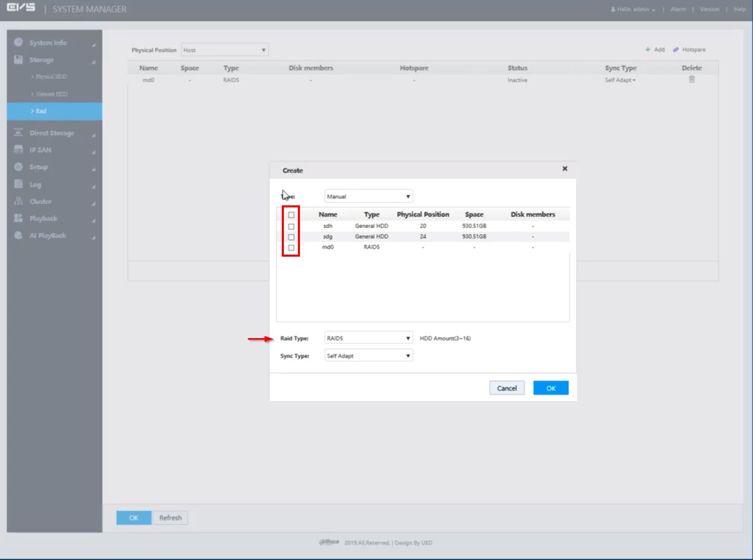The width and height of the screenshot is (753, 560).
Task: Open the Self Adapt sync dropdown for md0 row
Action: point(620,80)
